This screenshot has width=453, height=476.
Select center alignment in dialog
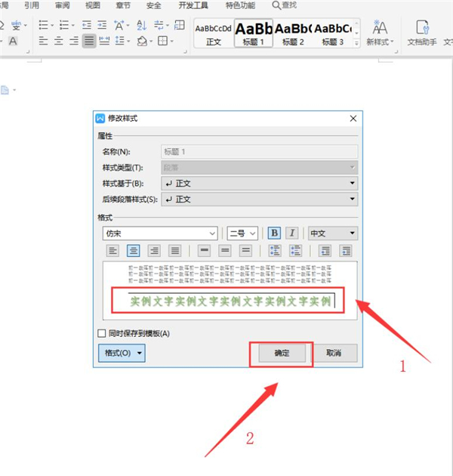pyautogui.click(x=133, y=251)
